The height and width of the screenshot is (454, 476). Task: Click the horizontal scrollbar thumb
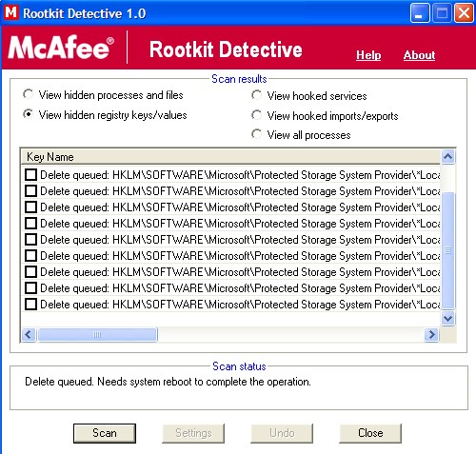point(97,335)
